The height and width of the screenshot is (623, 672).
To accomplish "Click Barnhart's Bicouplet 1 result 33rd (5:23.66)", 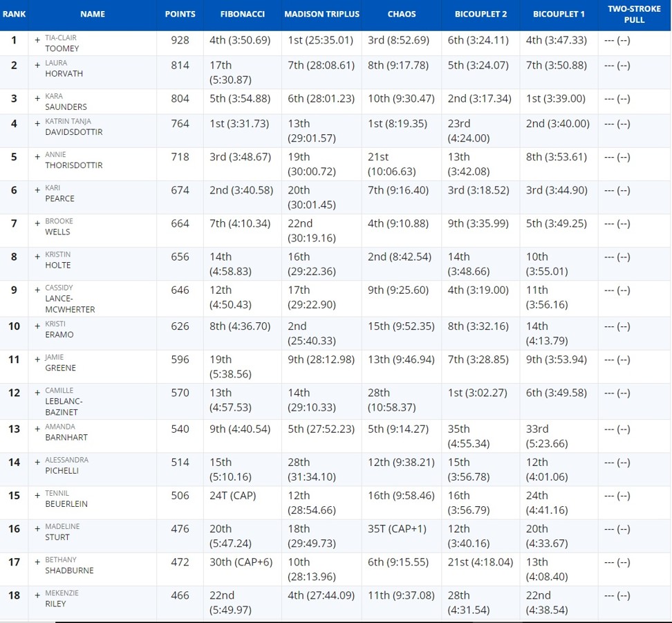I will click(x=547, y=436).
